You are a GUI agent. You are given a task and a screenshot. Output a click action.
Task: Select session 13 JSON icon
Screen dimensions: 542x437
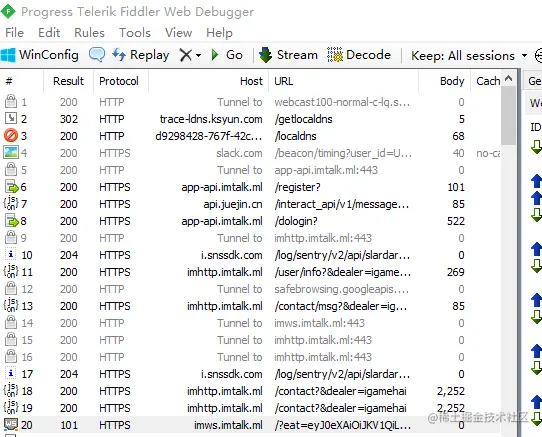[11, 305]
